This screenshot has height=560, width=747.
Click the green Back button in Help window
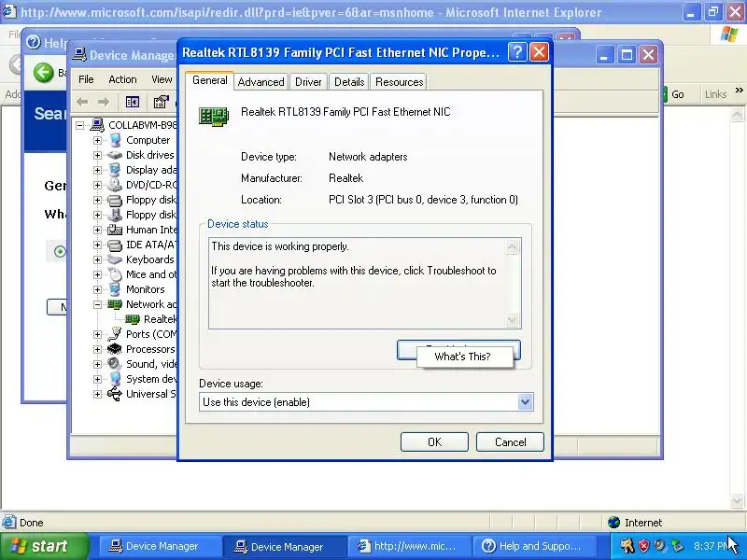(44, 73)
